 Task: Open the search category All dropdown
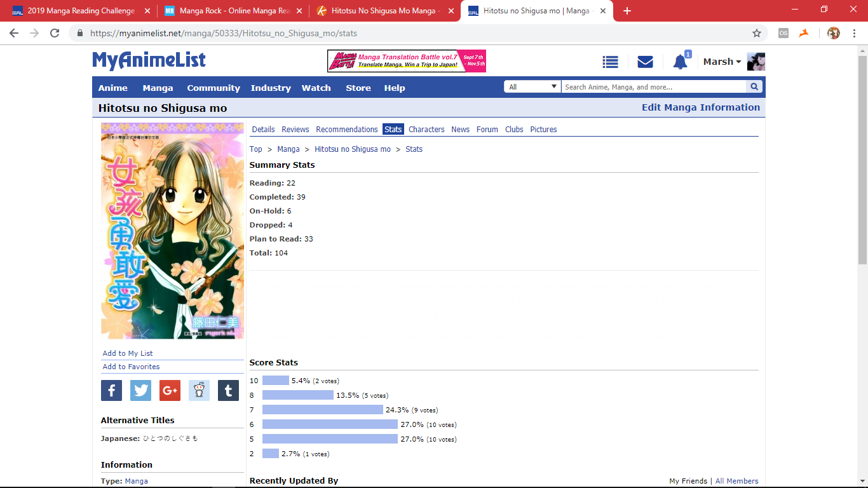532,87
